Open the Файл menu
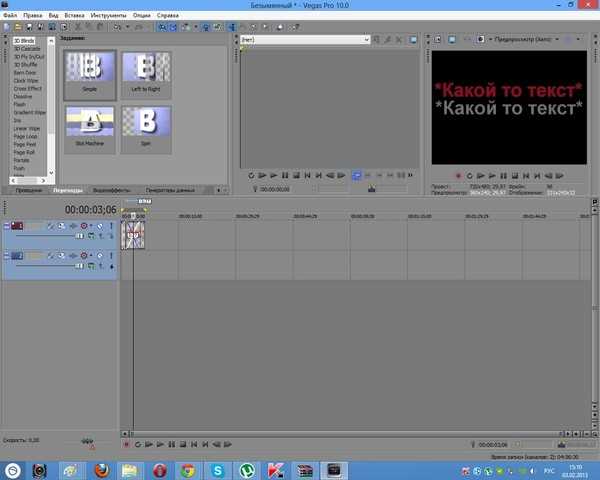This screenshot has width=600, height=480. (x=10, y=15)
